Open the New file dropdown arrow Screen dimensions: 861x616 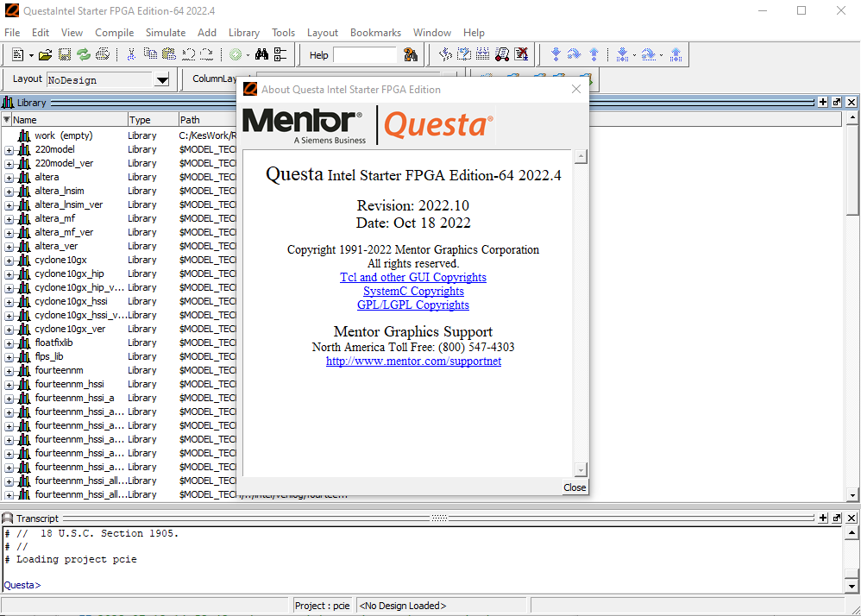point(31,55)
